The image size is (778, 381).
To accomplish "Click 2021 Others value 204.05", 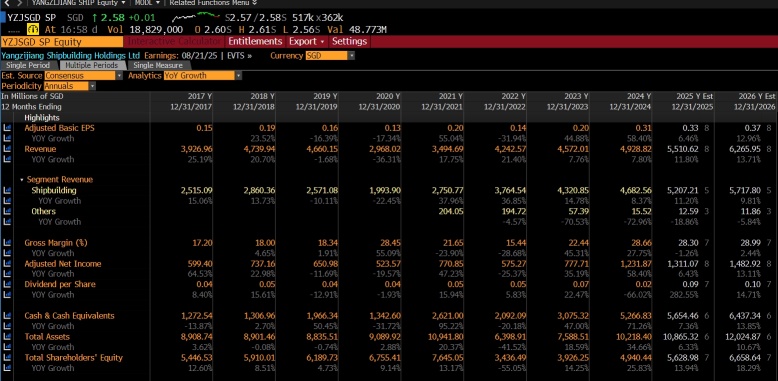I will (x=451, y=211).
